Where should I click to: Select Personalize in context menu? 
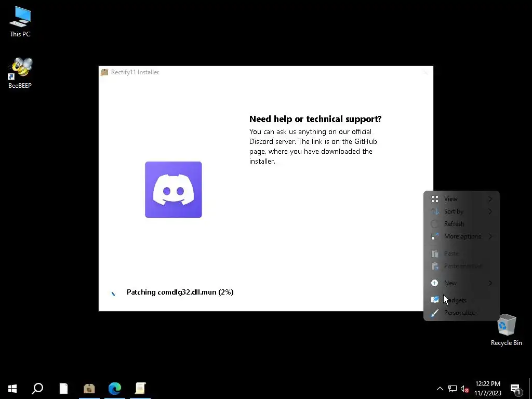click(x=461, y=313)
